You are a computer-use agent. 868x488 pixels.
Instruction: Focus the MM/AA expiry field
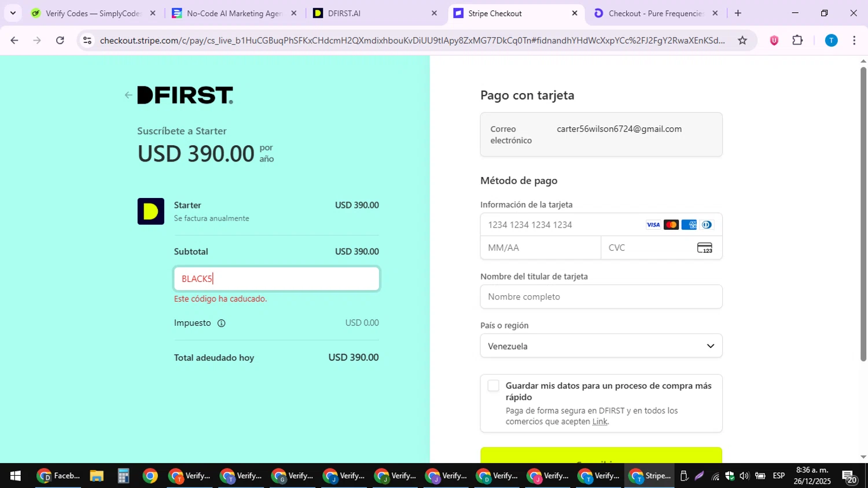tap(540, 248)
